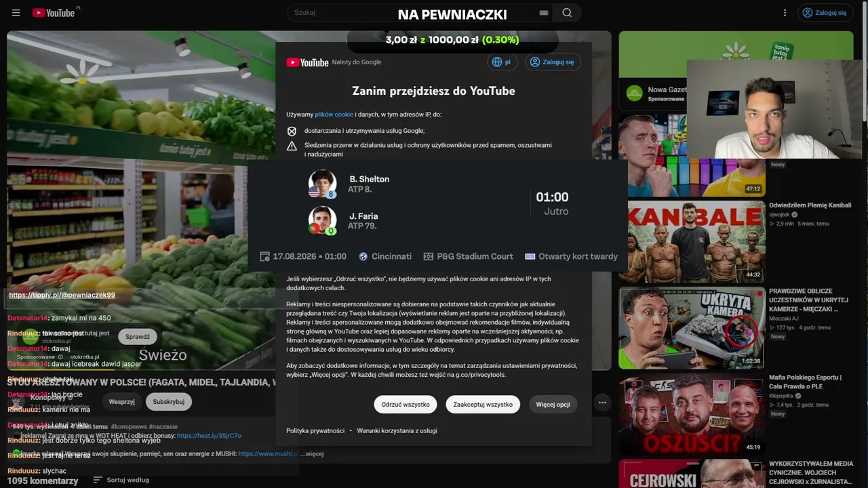
Task: Open the "UKRYTA KAMERA" video thumbnail
Action: click(691, 328)
